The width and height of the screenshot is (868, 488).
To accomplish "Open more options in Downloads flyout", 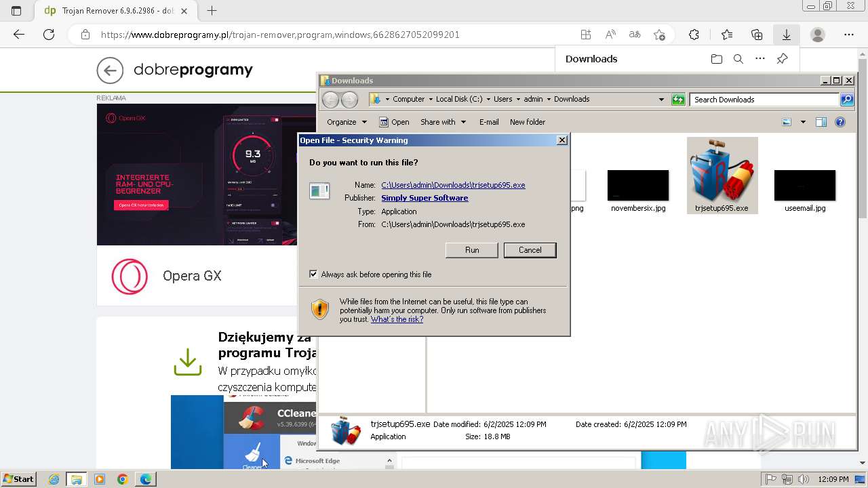I will 760,59.
